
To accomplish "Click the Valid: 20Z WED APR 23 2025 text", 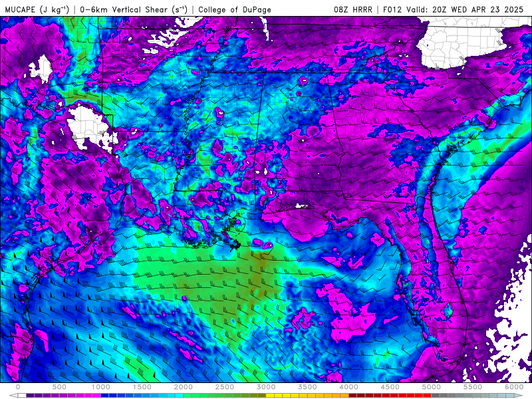I will 465,9.
